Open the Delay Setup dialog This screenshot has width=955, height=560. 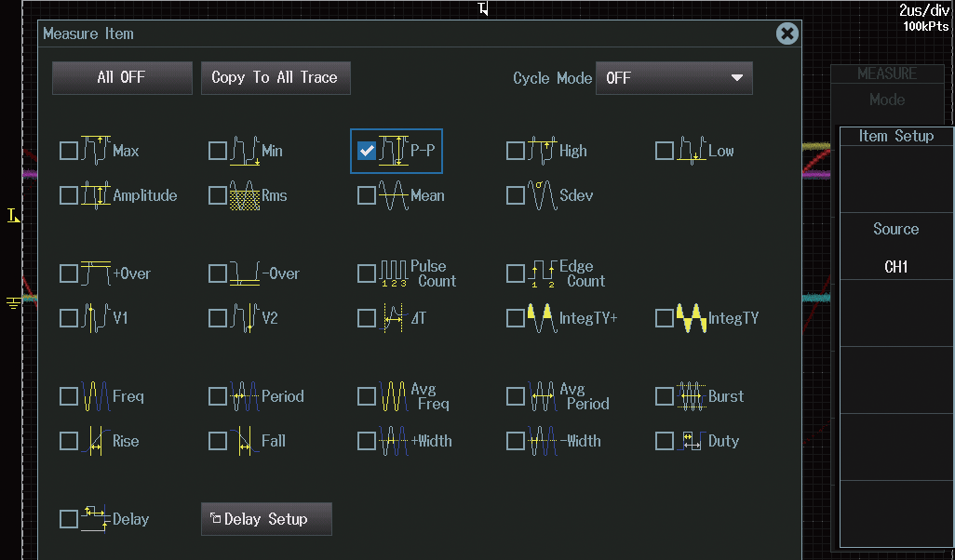(x=267, y=519)
